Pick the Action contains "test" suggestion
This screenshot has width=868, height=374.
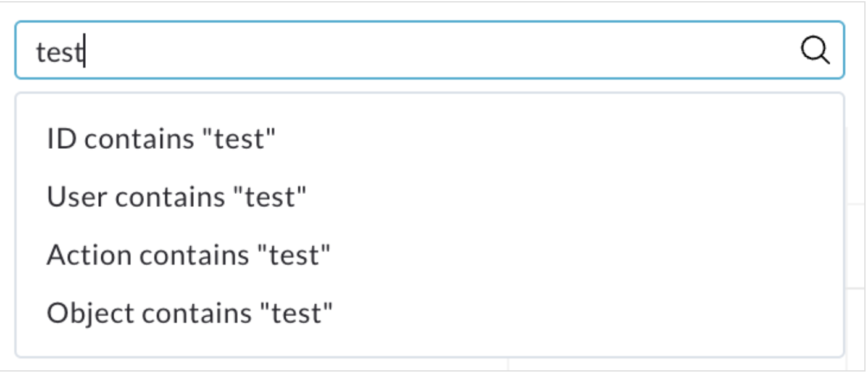(x=429, y=256)
